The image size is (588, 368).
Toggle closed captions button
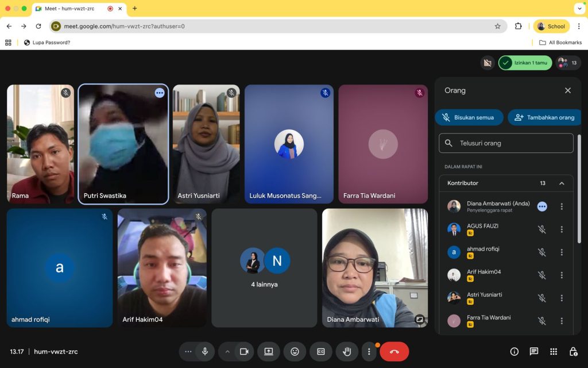[321, 351]
